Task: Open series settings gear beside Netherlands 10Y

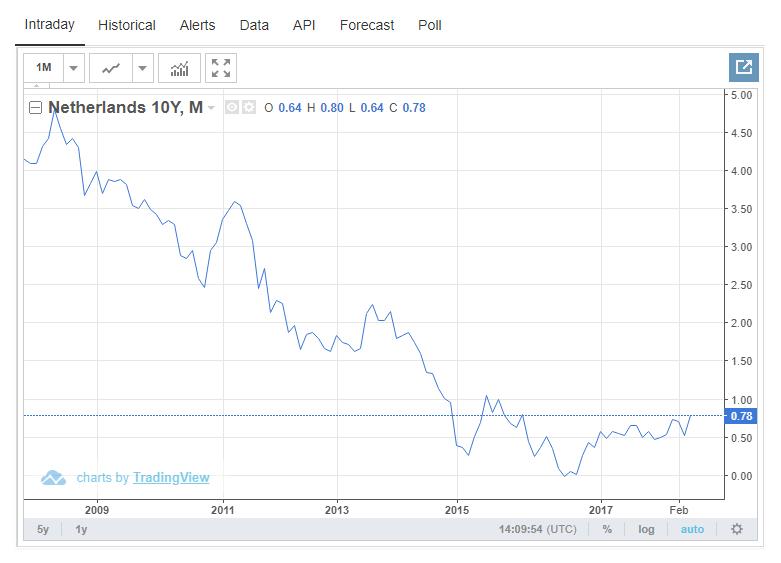Action: (249, 107)
